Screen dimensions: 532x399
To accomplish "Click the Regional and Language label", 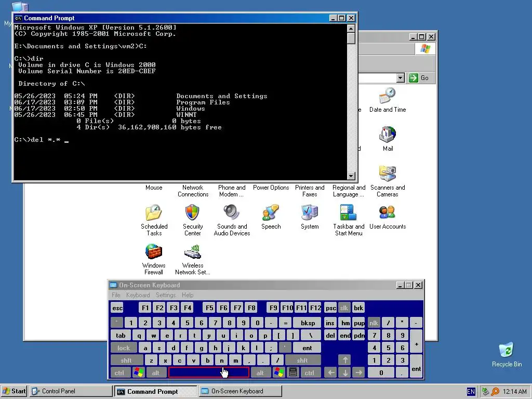I will point(349,191).
